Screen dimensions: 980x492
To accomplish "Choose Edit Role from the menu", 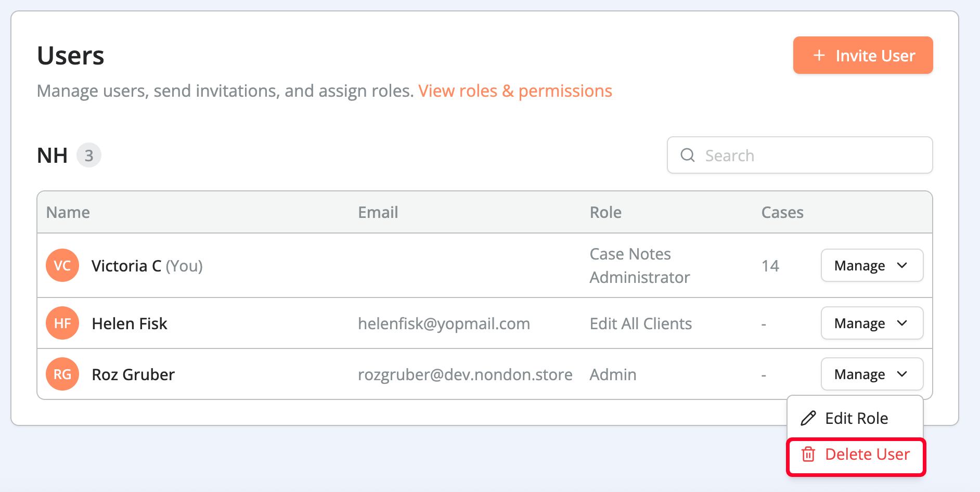I will (x=855, y=418).
